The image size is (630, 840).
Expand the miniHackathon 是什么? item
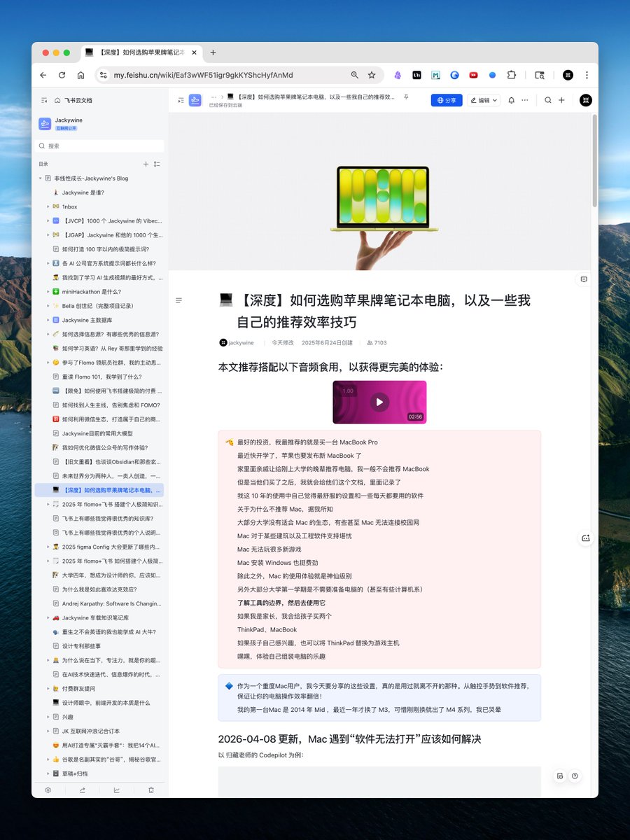[x=48, y=292]
